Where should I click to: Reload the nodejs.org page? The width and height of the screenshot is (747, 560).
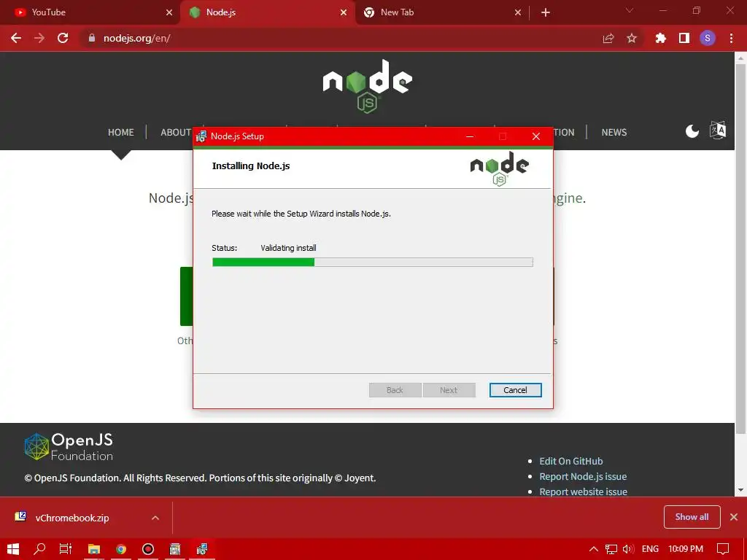pyautogui.click(x=63, y=38)
